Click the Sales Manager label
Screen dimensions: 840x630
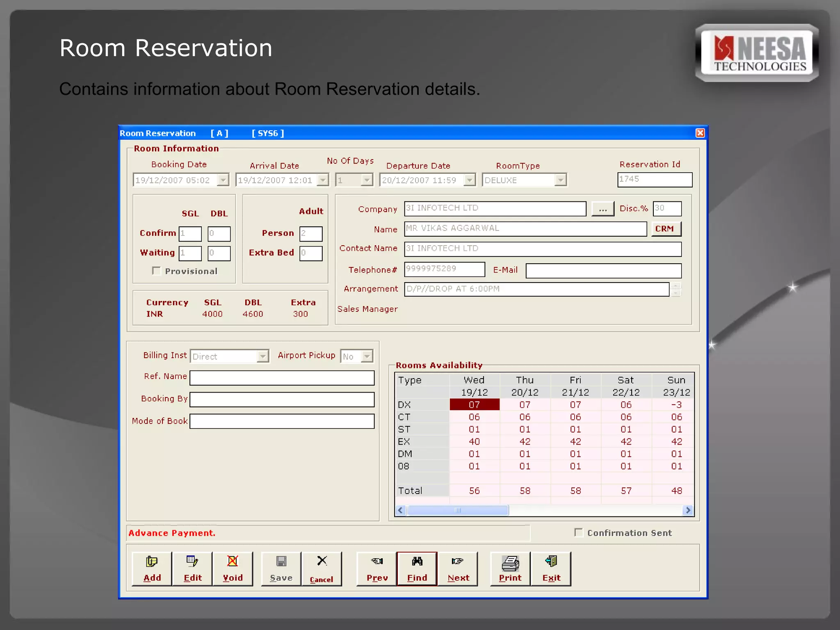tap(367, 309)
